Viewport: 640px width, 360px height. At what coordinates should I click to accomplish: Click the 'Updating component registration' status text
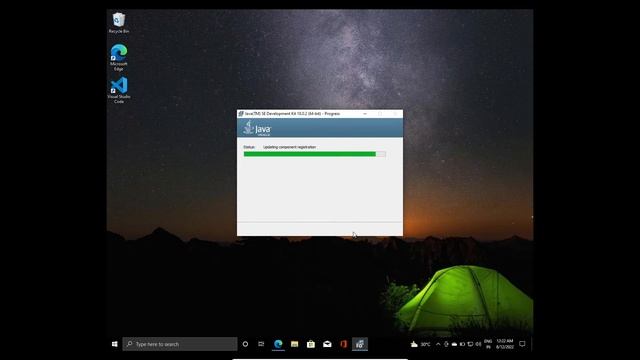click(289, 147)
